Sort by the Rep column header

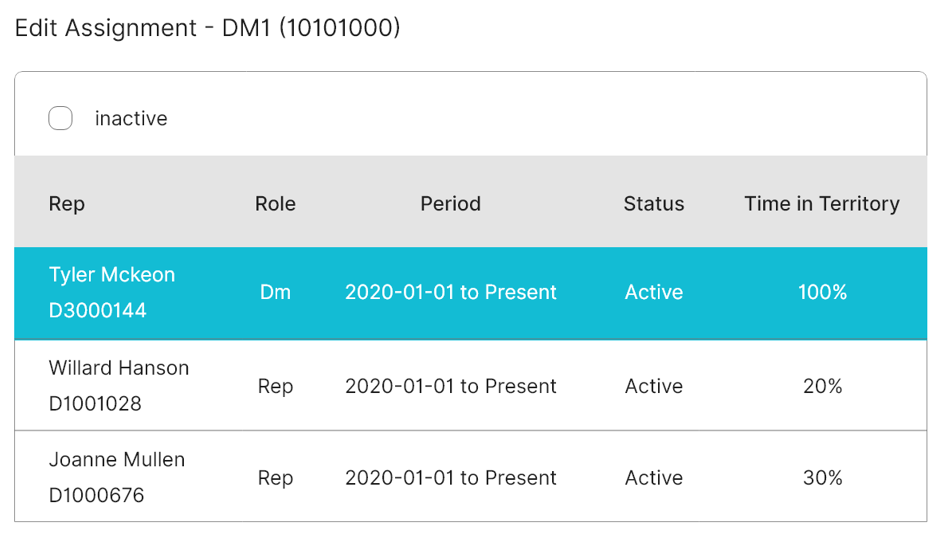pyautogui.click(x=67, y=204)
